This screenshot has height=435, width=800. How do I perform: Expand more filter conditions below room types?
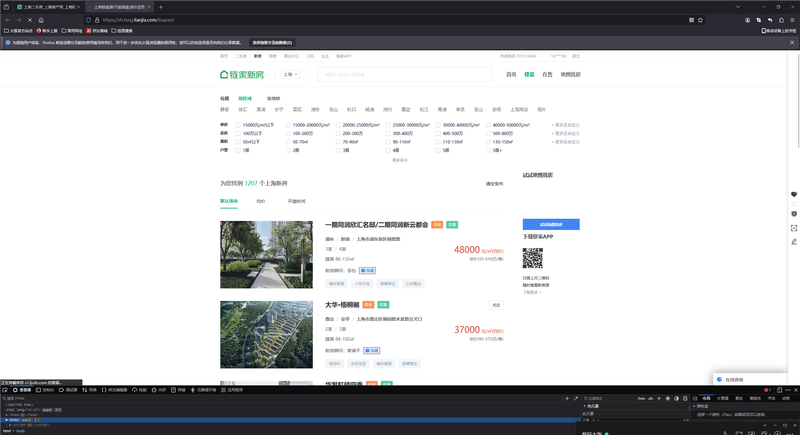pos(399,160)
